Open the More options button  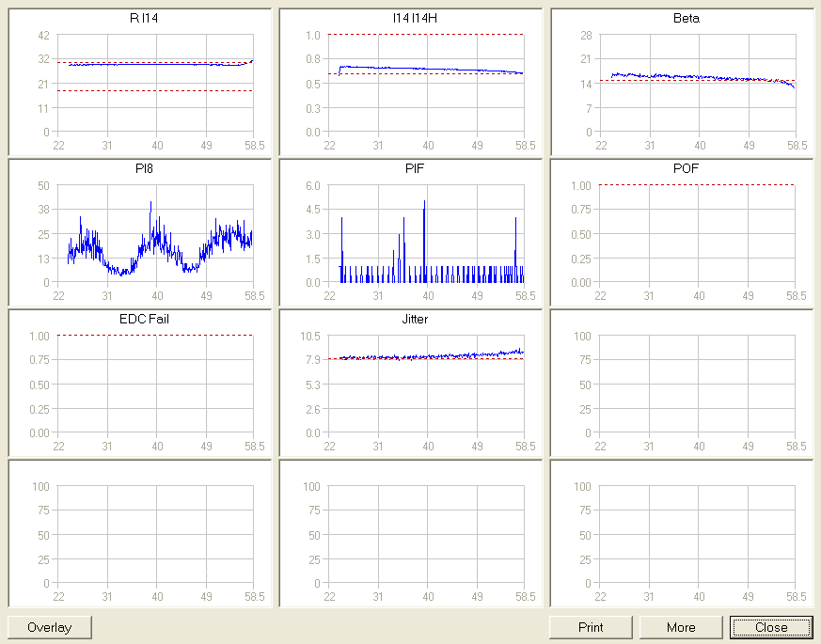click(x=681, y=627)
